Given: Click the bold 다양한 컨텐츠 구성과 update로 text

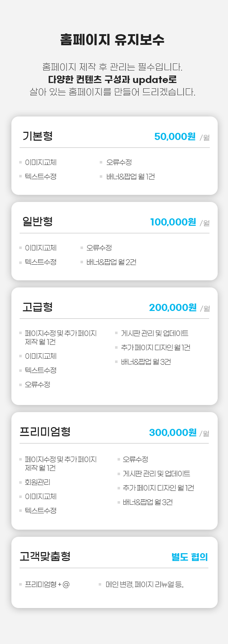Looking at the screenshot, I should pos(113,79).
